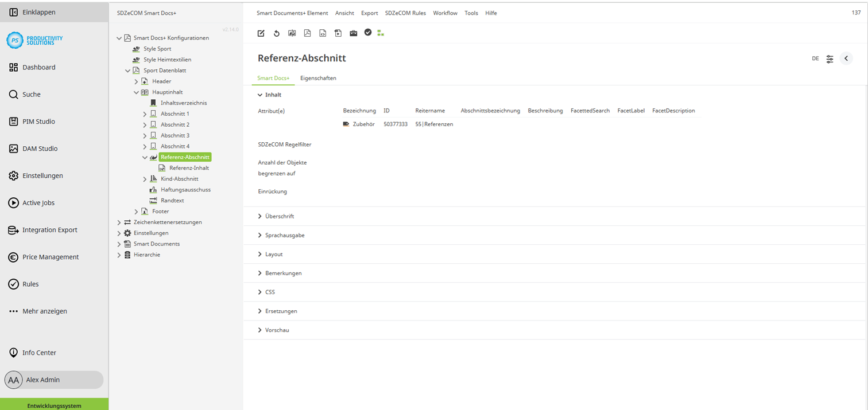This screenshot has height=410, width=868.
Task: Select the checkmark circle toolbar icon
Action: coord(368,33)
